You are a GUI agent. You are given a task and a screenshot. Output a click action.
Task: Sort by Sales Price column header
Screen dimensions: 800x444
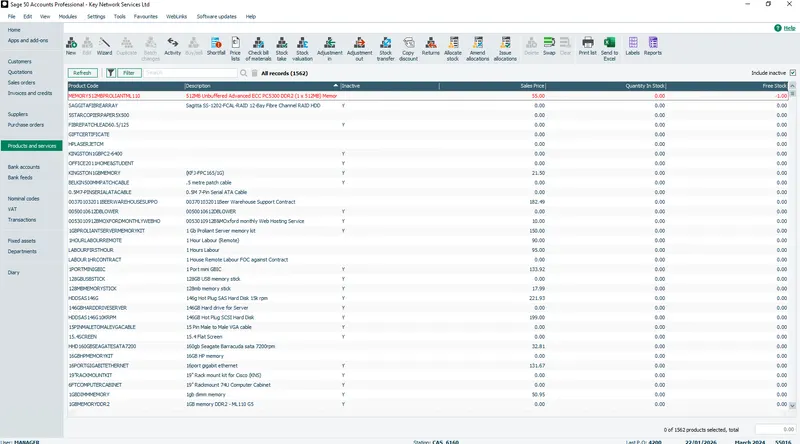point(492,86)
